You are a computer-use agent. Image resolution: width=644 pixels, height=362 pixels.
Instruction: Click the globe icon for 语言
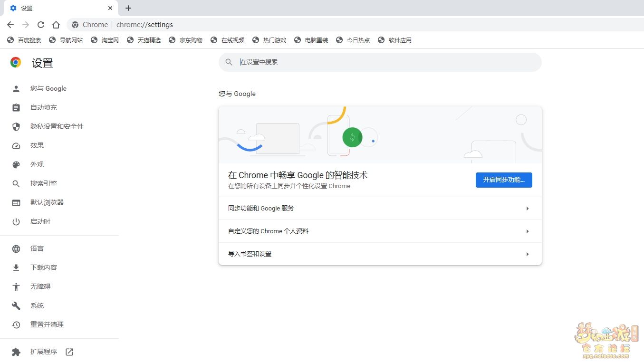tap(16, 248)
